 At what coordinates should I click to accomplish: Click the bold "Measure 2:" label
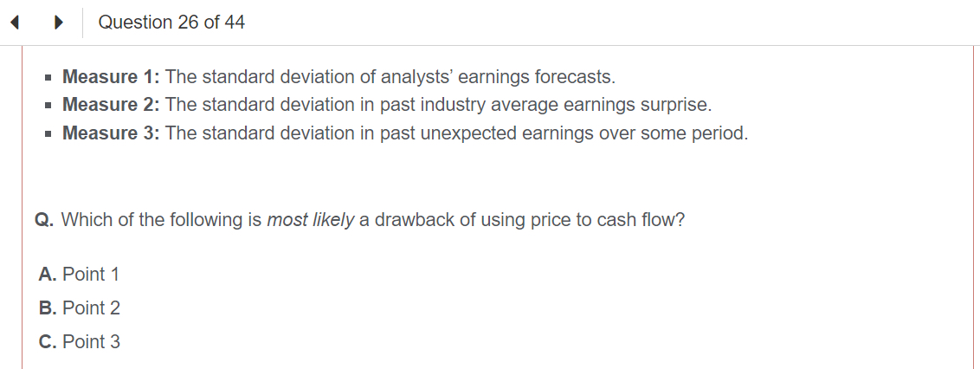tap(112, 106)
